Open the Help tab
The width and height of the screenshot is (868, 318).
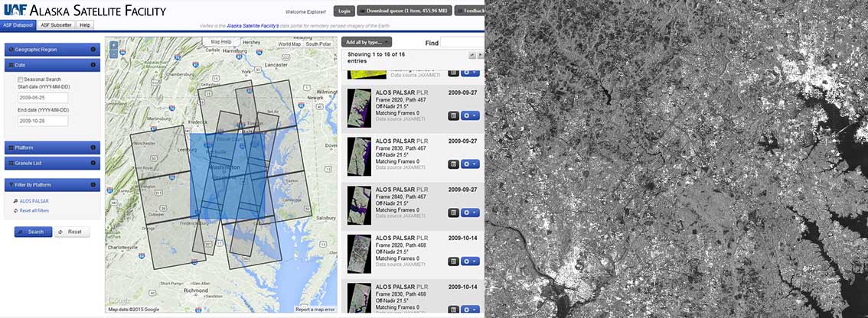pos(85,25)
